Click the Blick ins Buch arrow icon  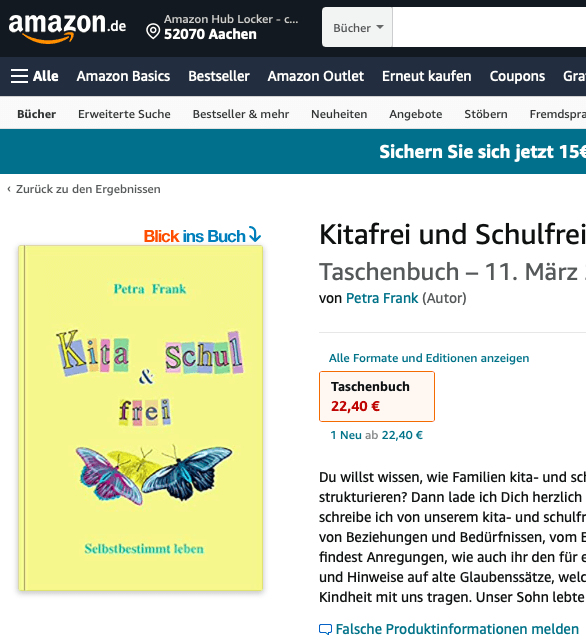pyautogui.click(x=255, y=234)
